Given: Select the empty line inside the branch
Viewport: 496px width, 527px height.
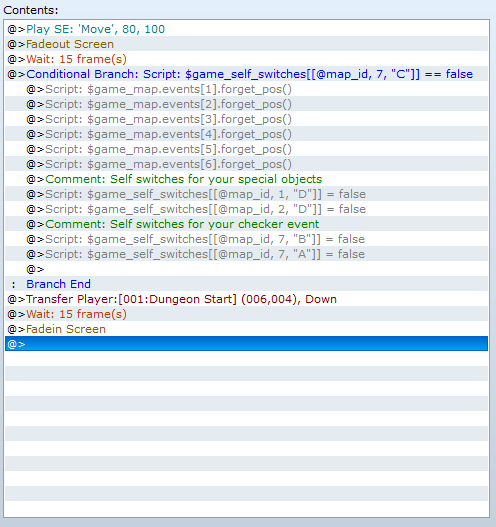Looking at the screenshot, I should click(x=246, y=269).
